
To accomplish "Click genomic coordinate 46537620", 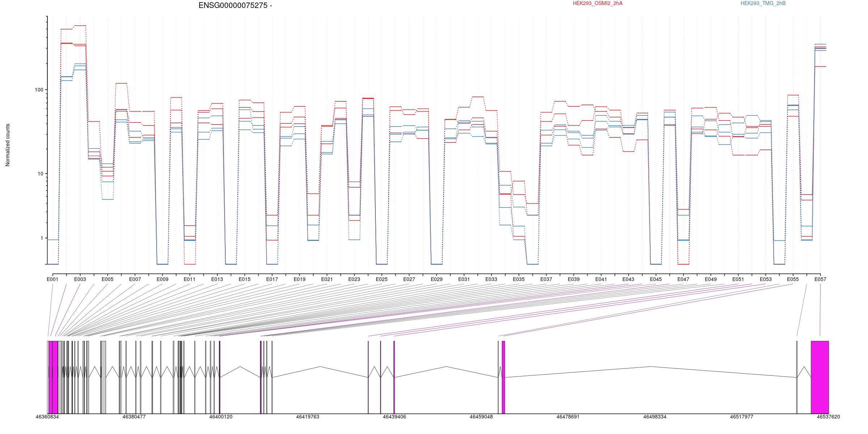I will point(828,417).
